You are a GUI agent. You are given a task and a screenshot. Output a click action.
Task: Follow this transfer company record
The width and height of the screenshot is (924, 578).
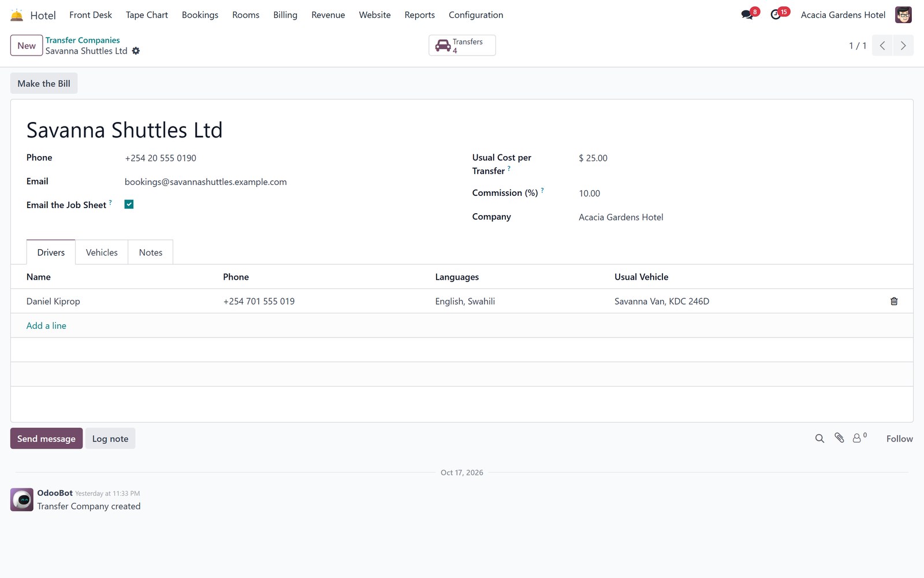[899, 439]
